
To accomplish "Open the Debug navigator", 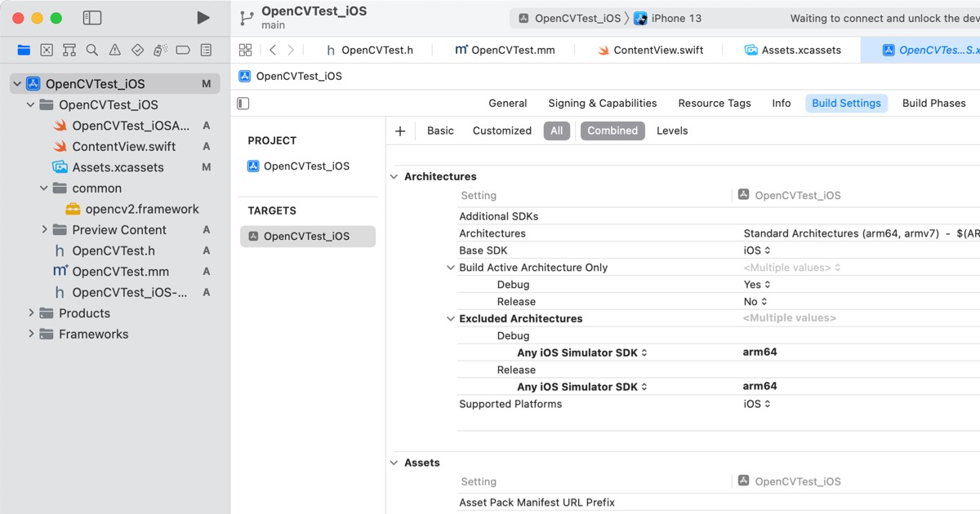I will point(160,50).
